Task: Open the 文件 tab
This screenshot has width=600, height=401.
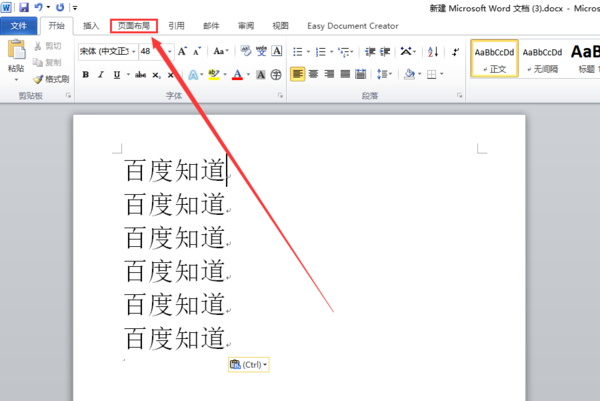Action: pos(18,26)
